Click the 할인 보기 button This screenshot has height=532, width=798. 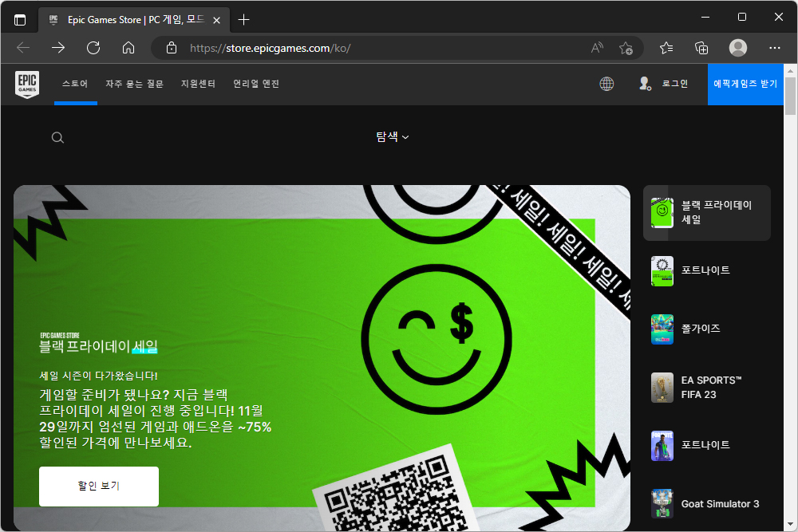99,487
